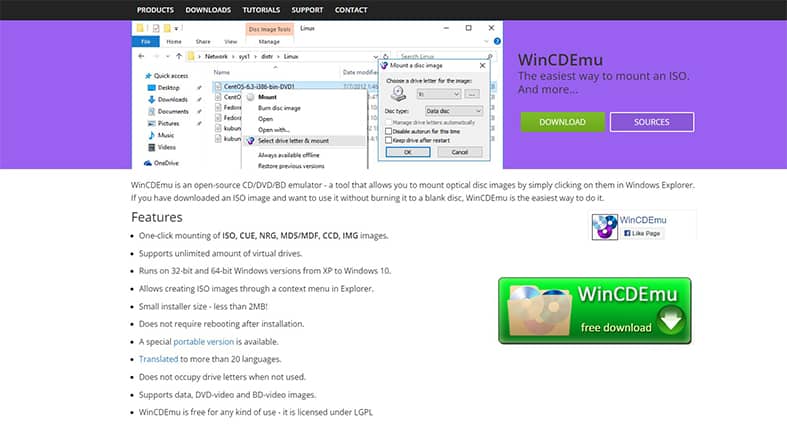This screenshot has height=425, width=787.
Task: Click the WinCDEmu free download banner
Action: click(595, 311)
